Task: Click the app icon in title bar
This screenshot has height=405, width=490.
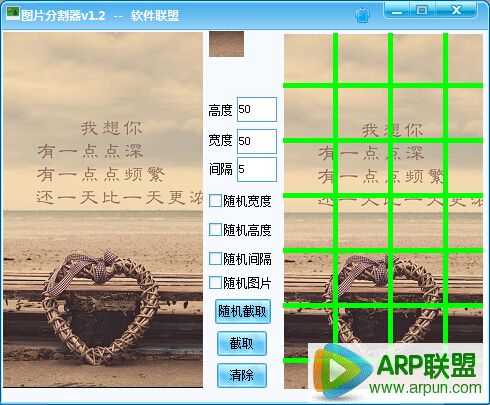Action: [13, 13]
